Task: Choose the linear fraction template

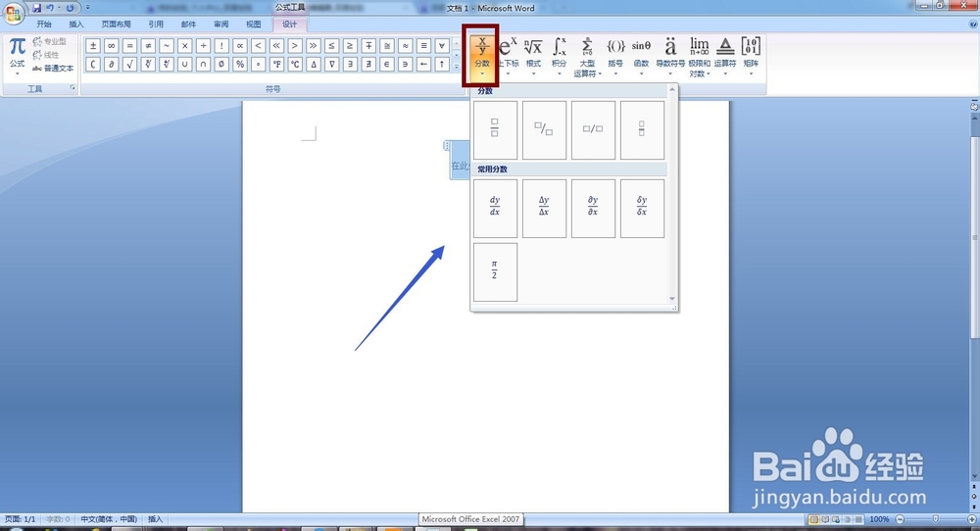Action: [x=593, y=130]
